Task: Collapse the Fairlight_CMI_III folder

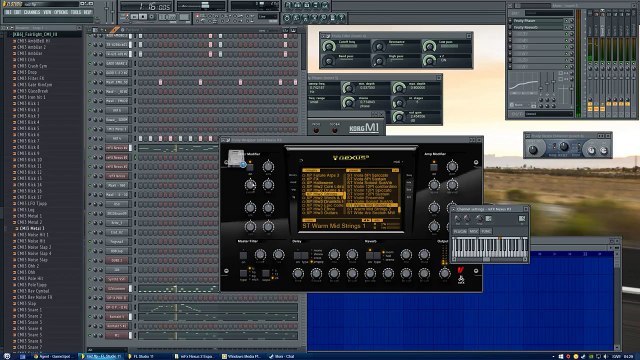Action: (35, 35)
